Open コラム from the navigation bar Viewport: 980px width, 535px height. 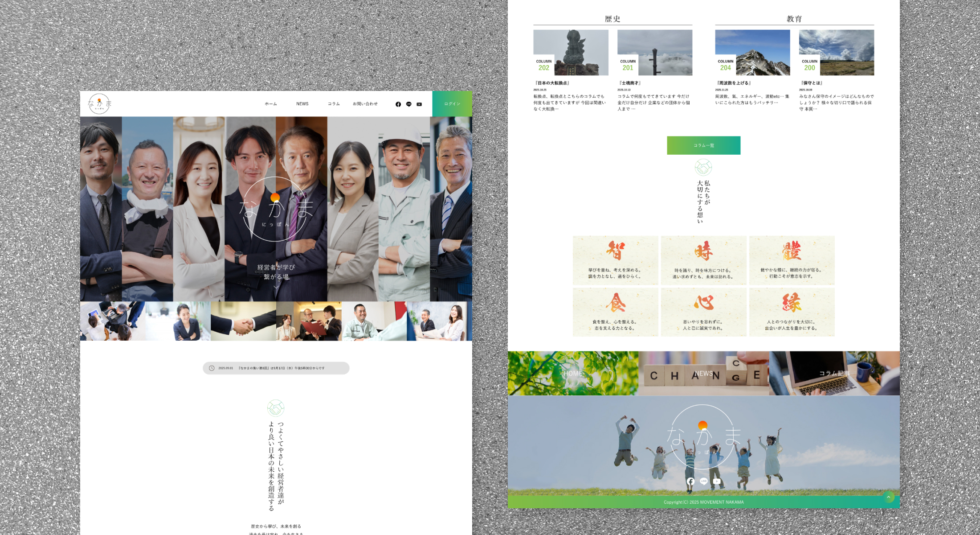click(x=333, y=104)
